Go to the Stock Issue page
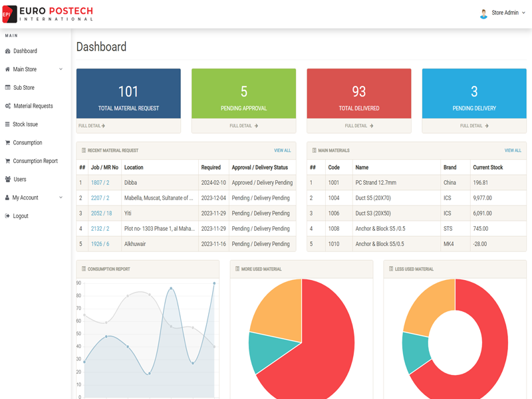Image resolution: width=532 pixels, height=399 pixels. [x=25, y=124]
